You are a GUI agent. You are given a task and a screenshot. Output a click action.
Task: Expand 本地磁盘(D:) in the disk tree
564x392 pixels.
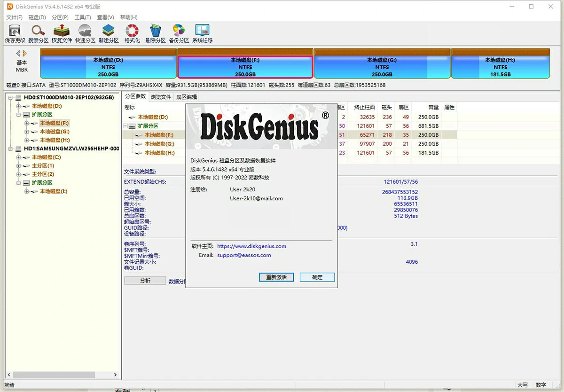tap(18, 106)
